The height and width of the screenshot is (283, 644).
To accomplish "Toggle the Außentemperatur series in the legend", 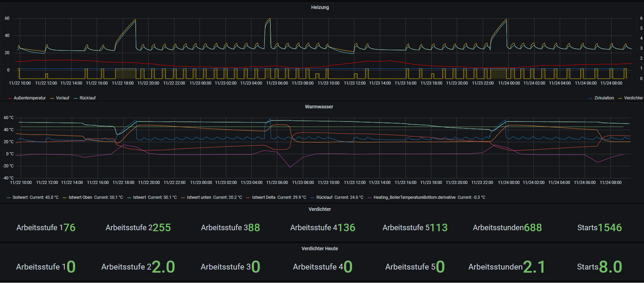I will click(x=30, y=98).
